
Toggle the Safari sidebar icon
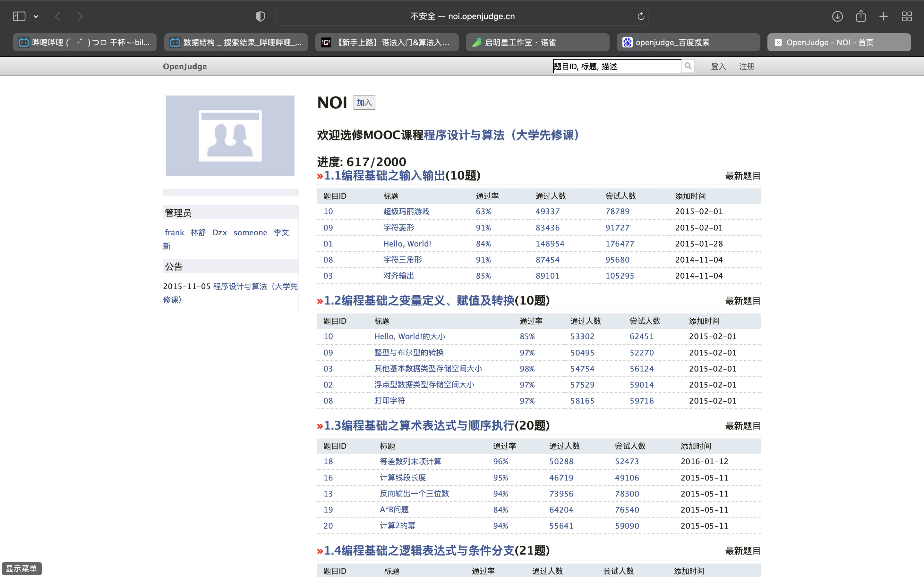click(19, 16)
